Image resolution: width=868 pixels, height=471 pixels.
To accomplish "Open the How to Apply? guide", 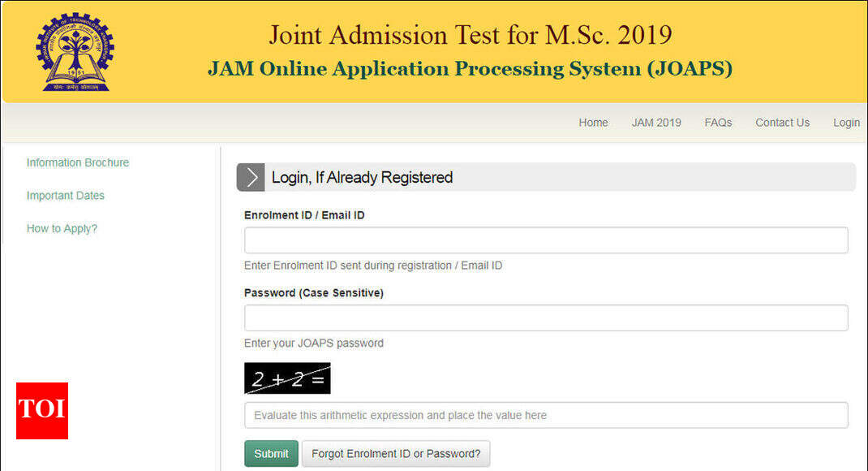I will click(x=62, y=228).
